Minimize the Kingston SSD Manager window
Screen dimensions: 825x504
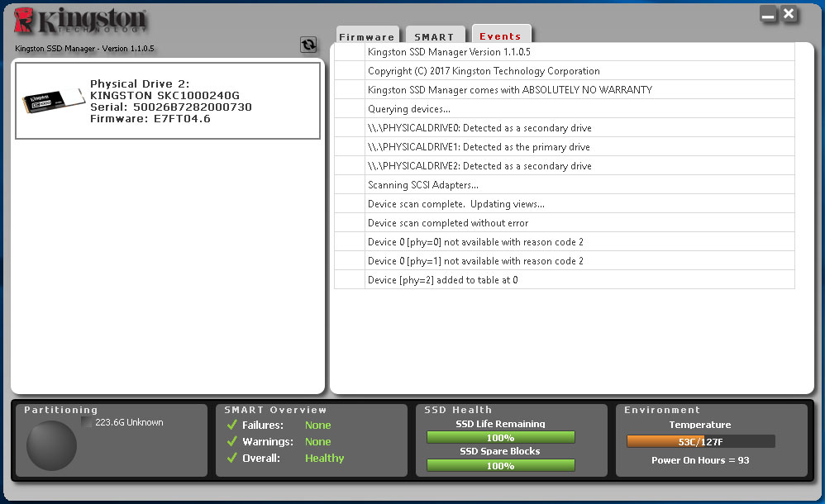(768, 14)
